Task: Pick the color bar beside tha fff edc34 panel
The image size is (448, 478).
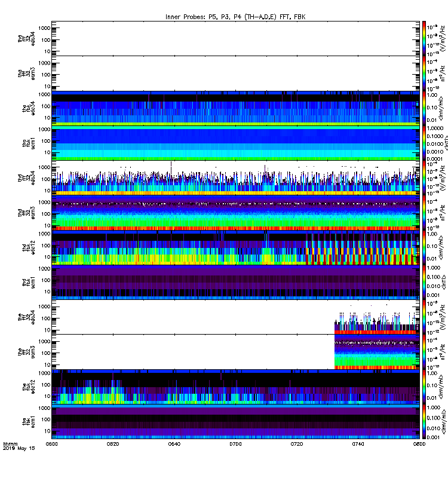Action: click(424, 38)
